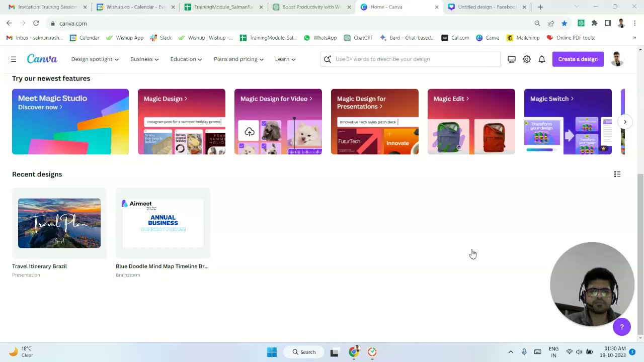Expand the Business menu
The height and width of the screenshot is (362, 644).
(144, 59)
